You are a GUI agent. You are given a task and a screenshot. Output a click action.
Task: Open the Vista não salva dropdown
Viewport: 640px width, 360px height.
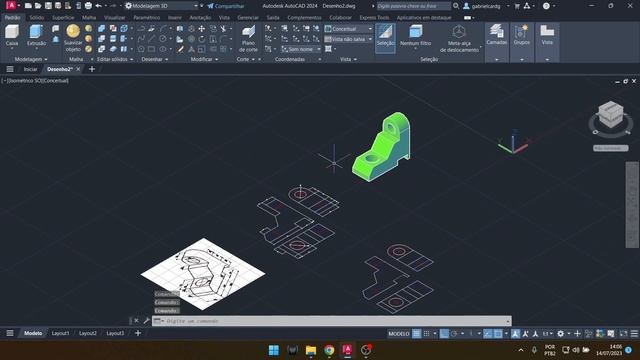(348, 39)
